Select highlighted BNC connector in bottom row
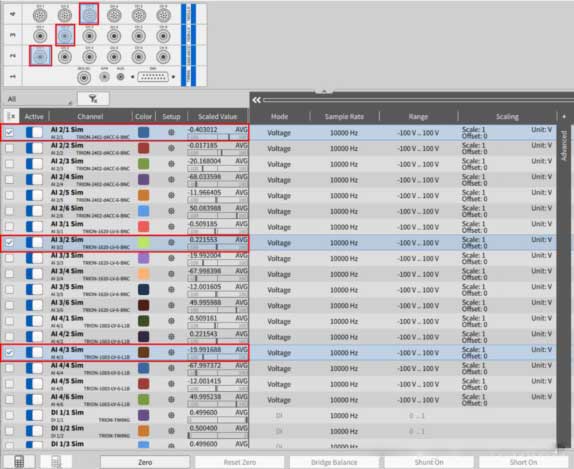 [x=40, y=56]
